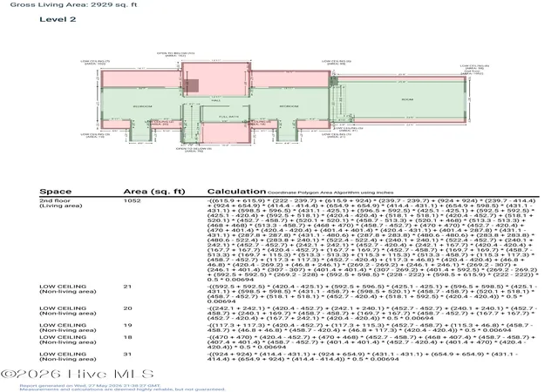Click the staircase at the right wing entrance
Image resolution: width=558 pixels, height=392 pixels.
(338, 102)
